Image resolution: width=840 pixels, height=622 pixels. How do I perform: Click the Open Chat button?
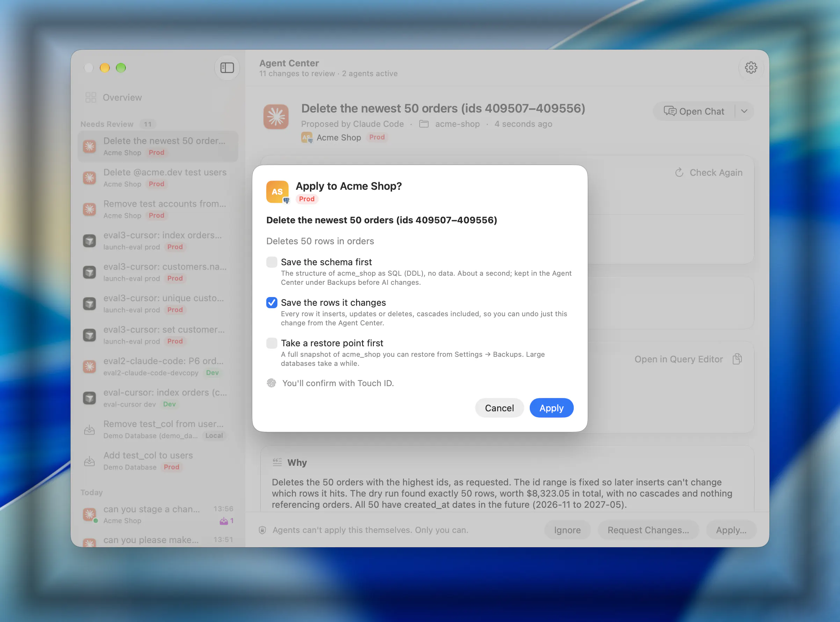coord(694,111)
